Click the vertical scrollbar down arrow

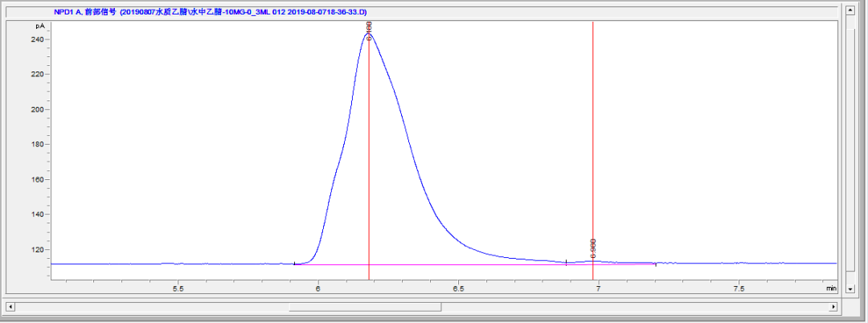tap(850, 288)
